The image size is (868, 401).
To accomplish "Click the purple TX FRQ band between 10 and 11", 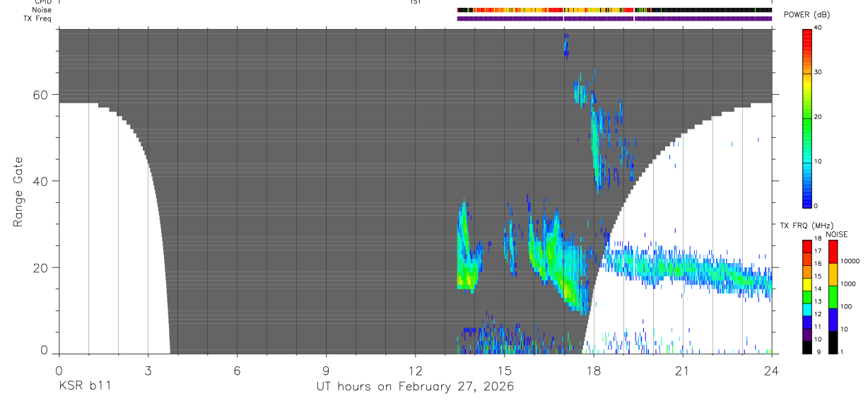I will [x=806, y=333].
